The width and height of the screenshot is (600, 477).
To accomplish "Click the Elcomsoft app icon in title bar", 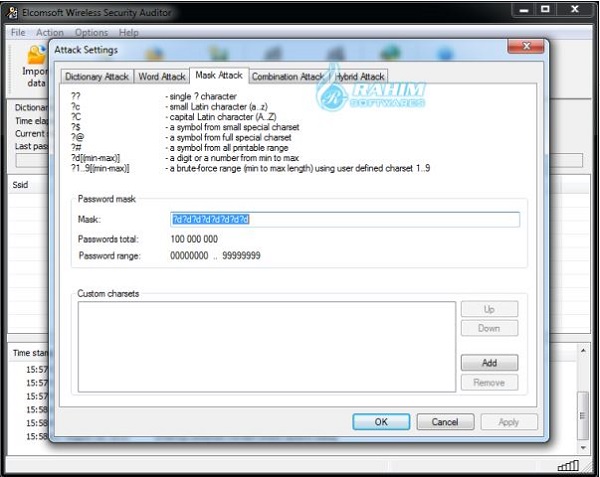I will coord(12,13).
